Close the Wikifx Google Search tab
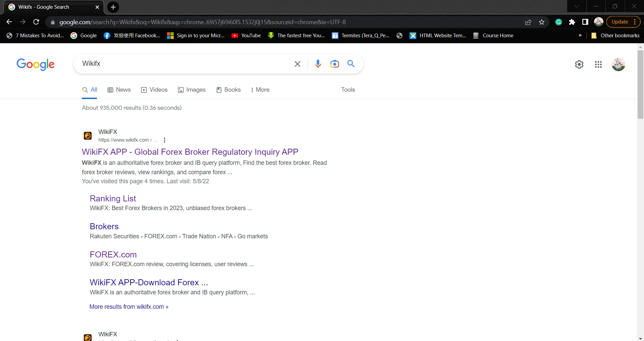The height and width of the screenshot is (341, 644). 97,7
